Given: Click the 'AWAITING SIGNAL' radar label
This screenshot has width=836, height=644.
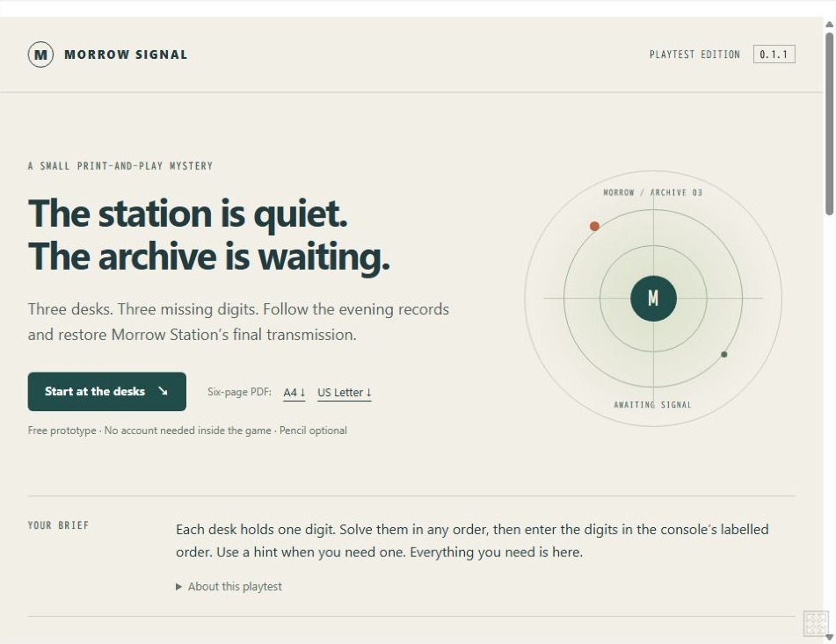Looking at the screenshot, I should (x=652, y=405).
